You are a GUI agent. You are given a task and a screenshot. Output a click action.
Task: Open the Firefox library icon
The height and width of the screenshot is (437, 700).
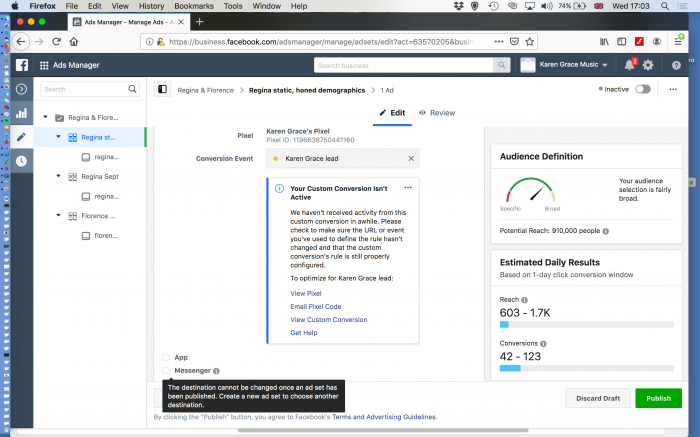604,42
